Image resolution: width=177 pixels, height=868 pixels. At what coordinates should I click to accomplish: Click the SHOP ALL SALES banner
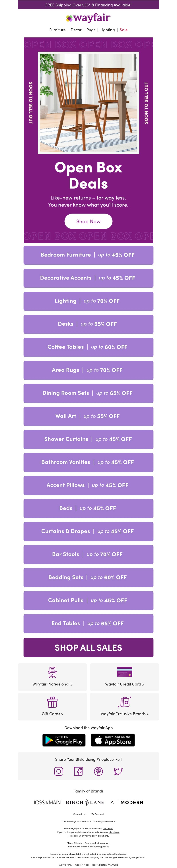pyautogui.click(x=88, y=647)
